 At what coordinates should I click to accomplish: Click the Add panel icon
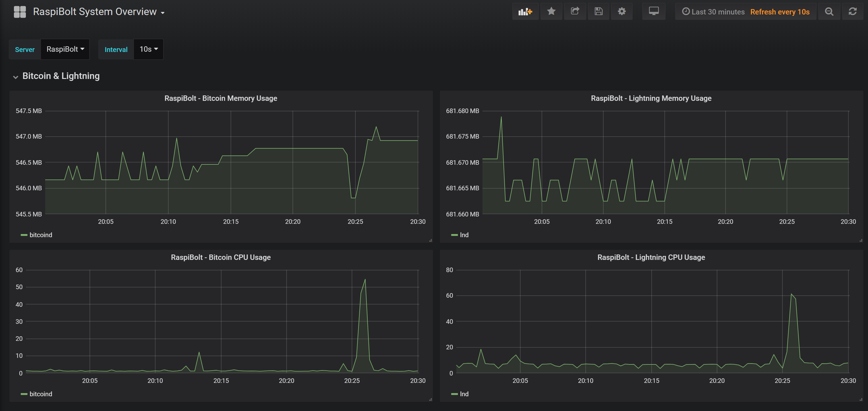[525, 12]
